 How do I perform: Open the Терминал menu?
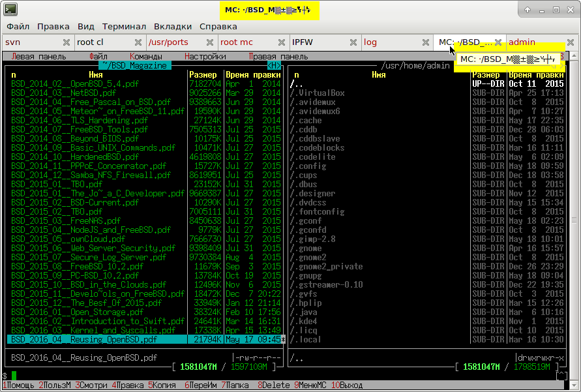click(124, 27)
